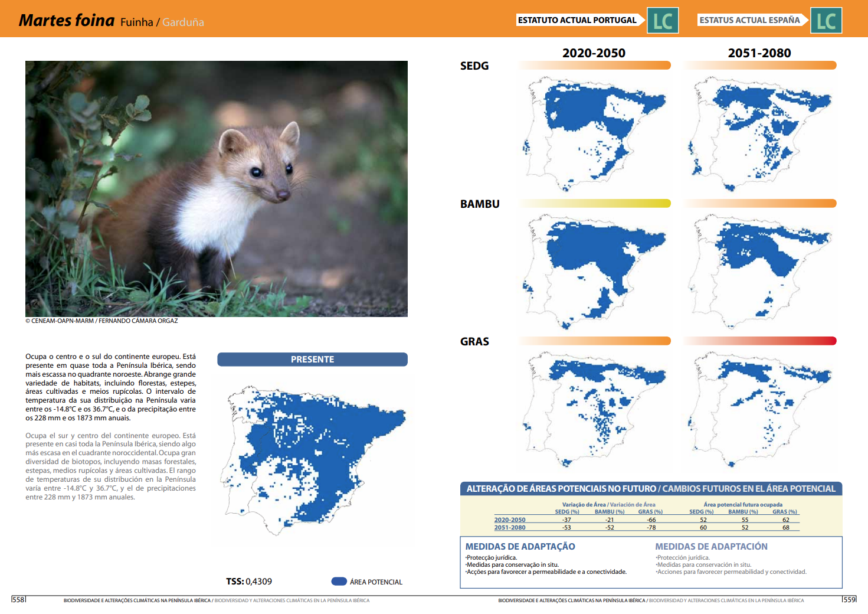Click the España LC status badge
868x614 pixels.
point(826,21)
